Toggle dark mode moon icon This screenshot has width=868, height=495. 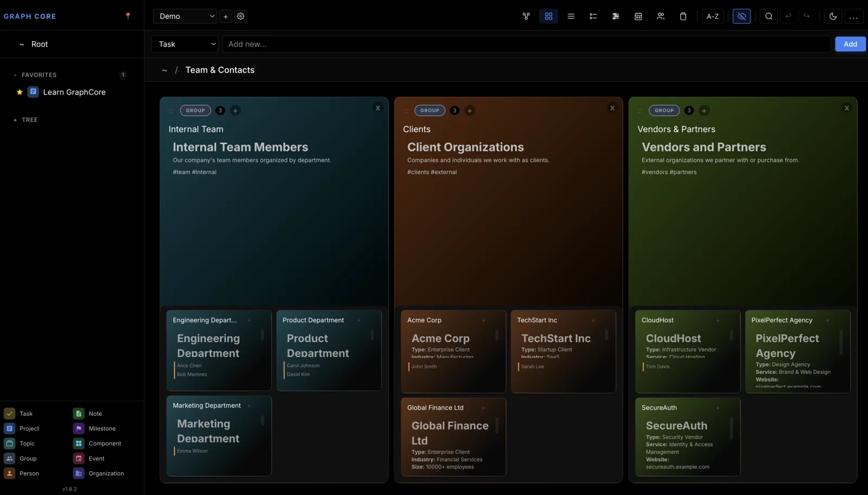833,16
